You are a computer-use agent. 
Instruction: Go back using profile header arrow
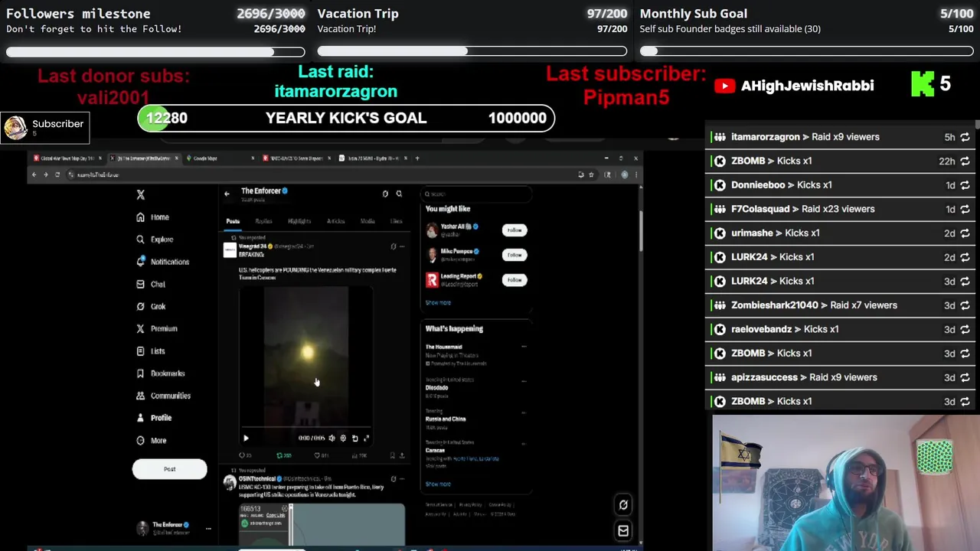pyautogui.click(x=227, y=194)
